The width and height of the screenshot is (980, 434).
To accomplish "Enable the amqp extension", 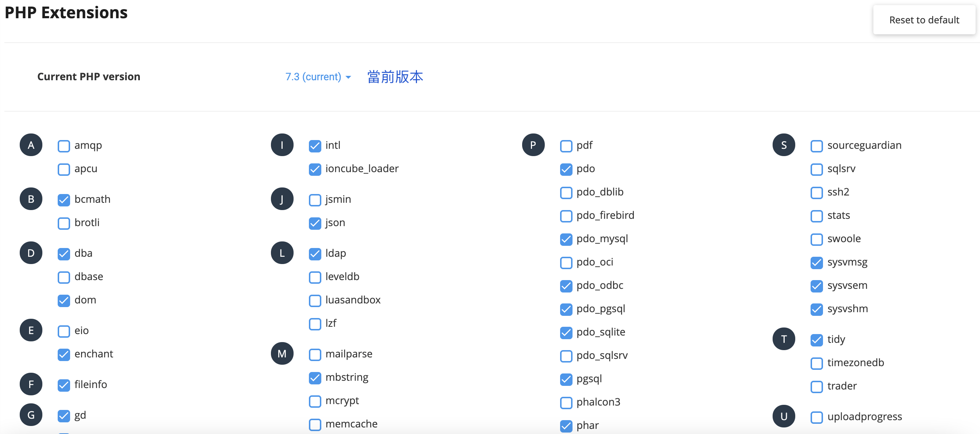I will [x=64, y=146].
